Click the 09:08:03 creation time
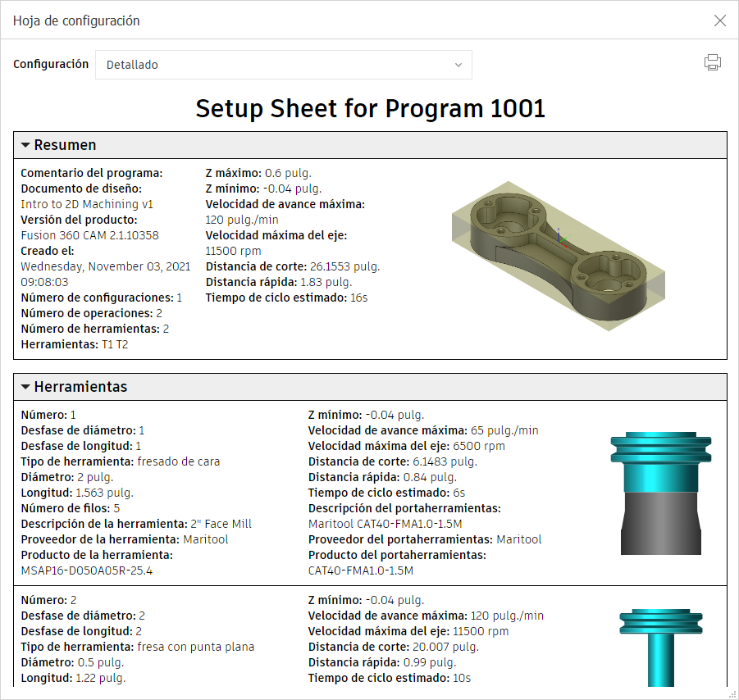 tap(44, 282)
